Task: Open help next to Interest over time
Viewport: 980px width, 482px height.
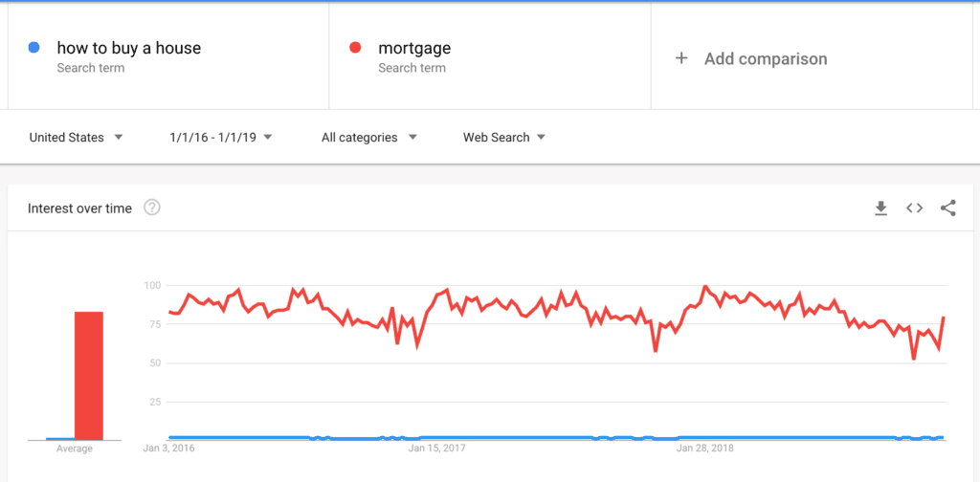Action: (x=152, y=208)
